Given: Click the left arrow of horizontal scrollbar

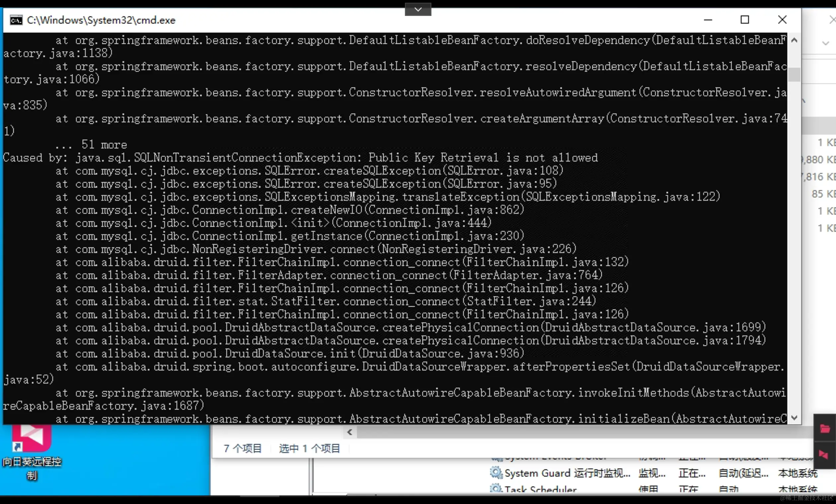Looking at the screenshot, I should click(x=350, y=432).
